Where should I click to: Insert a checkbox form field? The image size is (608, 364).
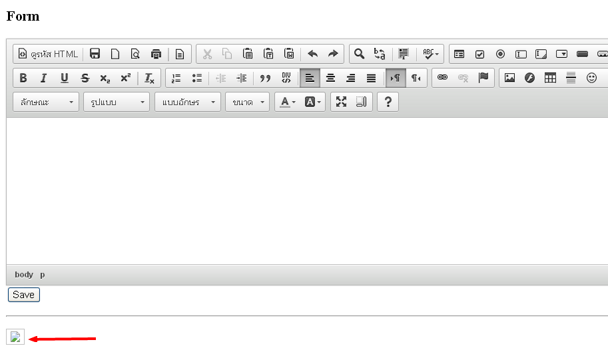479,54
